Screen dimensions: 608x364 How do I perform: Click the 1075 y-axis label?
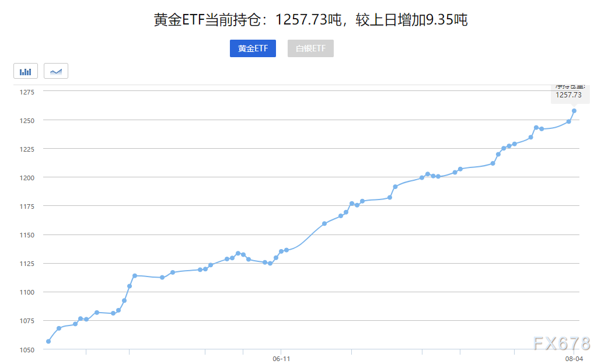click(27, 321)
